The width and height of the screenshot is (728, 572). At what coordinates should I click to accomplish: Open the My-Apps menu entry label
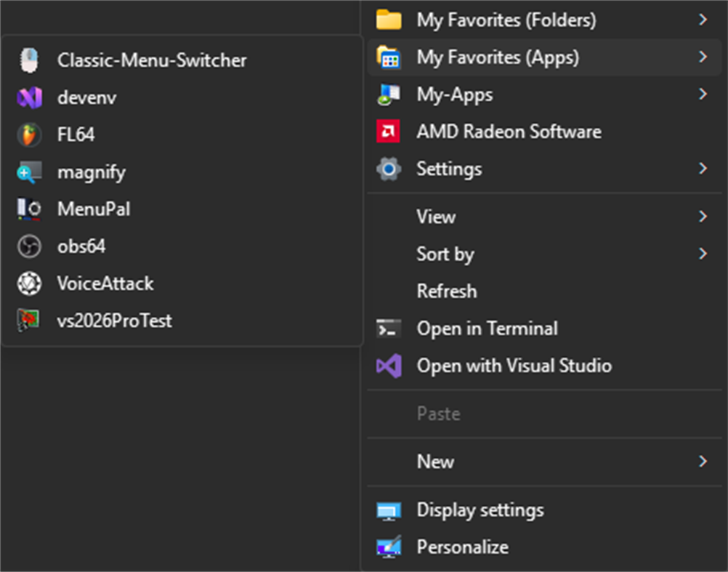(x=455, y=94)
